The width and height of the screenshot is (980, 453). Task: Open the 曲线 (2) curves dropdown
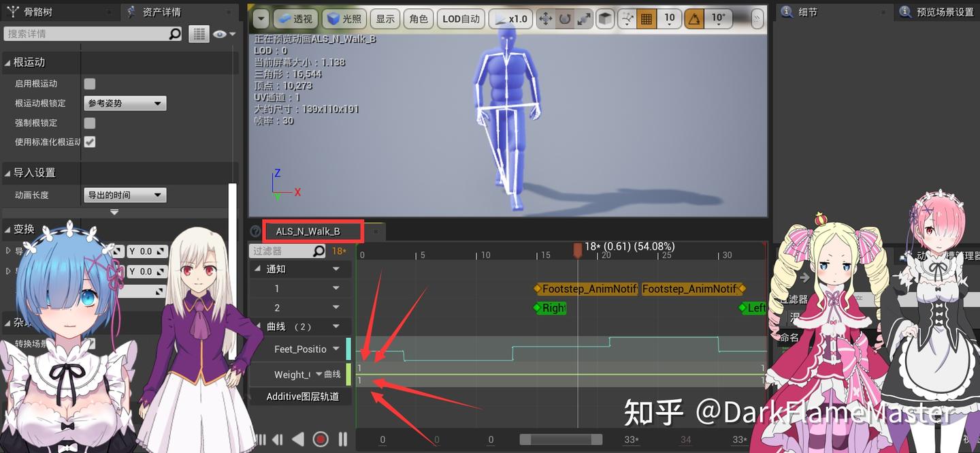tap(336, 327)
